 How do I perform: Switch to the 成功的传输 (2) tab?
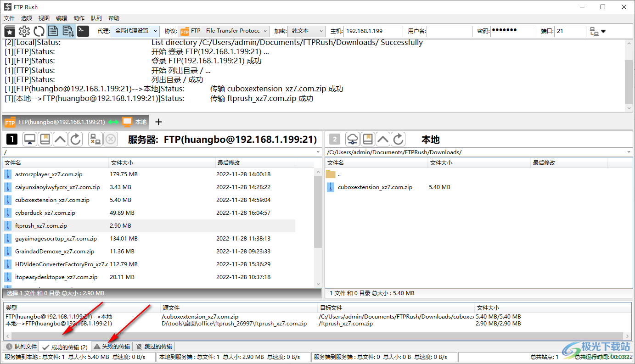(x=65, y=347)
